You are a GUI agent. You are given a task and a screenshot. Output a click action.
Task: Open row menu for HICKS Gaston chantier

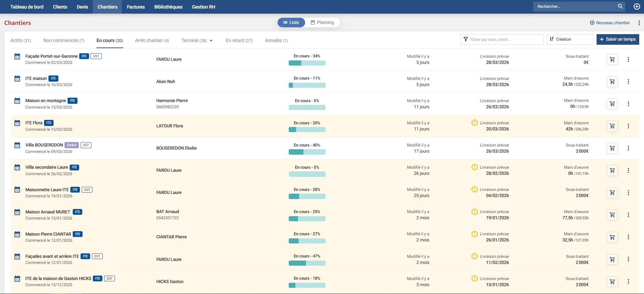[x=628, y=281]
